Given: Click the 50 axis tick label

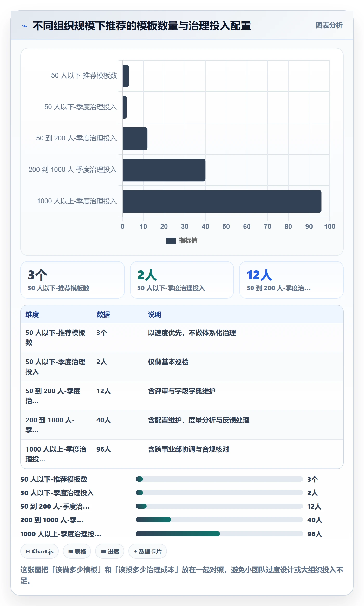Looking at the screenshot, I should coord(226,227).
